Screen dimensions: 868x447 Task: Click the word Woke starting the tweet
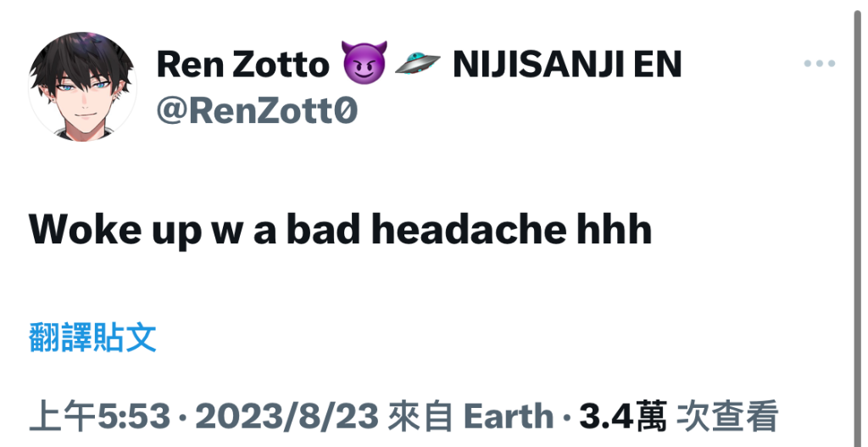tap(85, 229)
